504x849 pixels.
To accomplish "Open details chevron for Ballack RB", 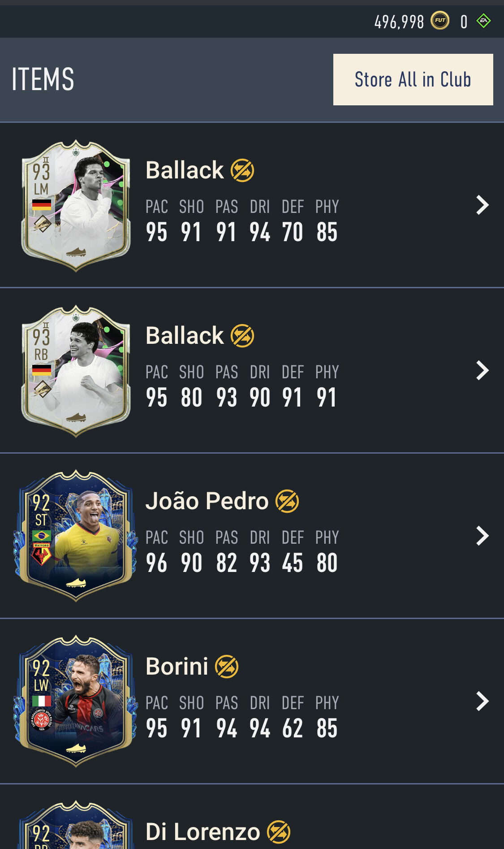I will coord(482,370).
